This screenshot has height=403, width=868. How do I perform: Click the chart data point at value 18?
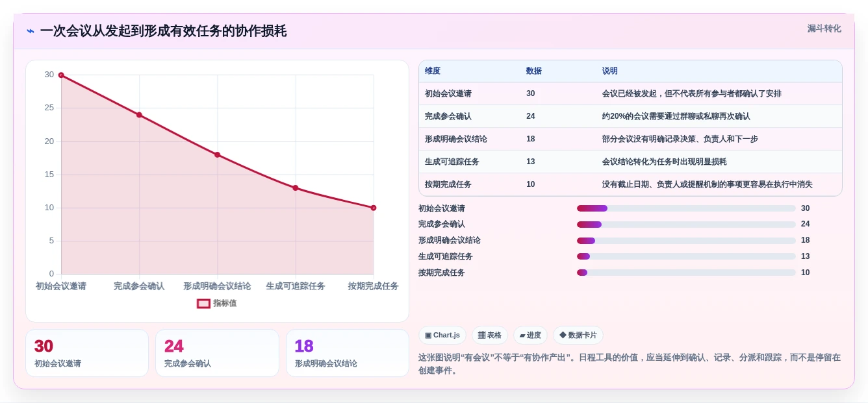click(x=218, y=154)
